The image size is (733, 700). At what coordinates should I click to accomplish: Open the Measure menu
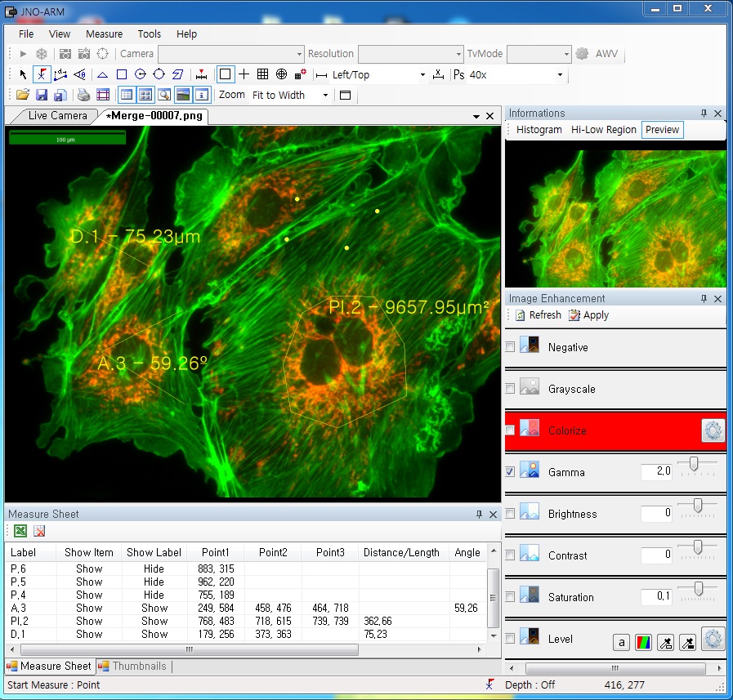point(104,34)
